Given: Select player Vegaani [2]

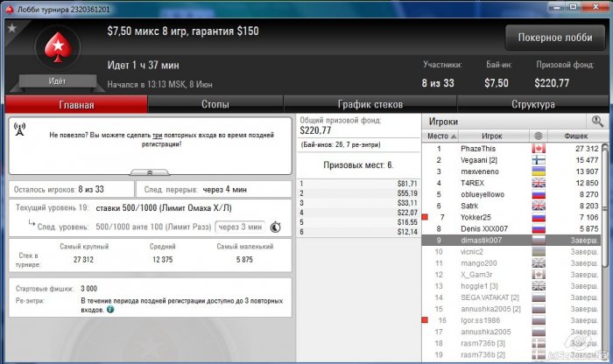Looking at the screenshot, I should 511,160.
